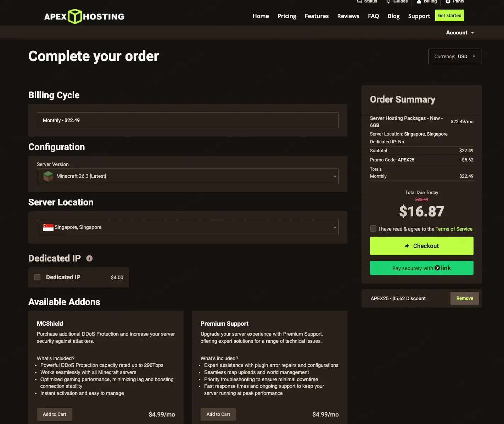Click the Premium Support addon title

[224, 324]
